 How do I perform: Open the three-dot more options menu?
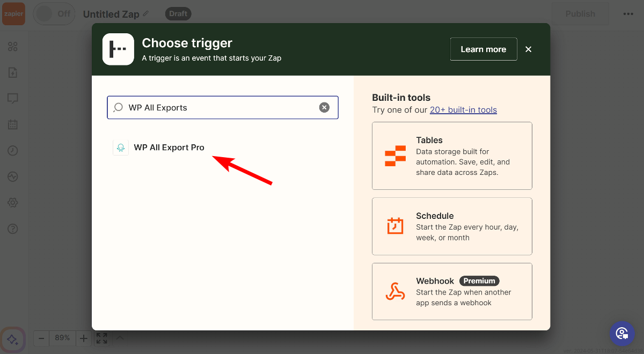click(x=628, y=14)
